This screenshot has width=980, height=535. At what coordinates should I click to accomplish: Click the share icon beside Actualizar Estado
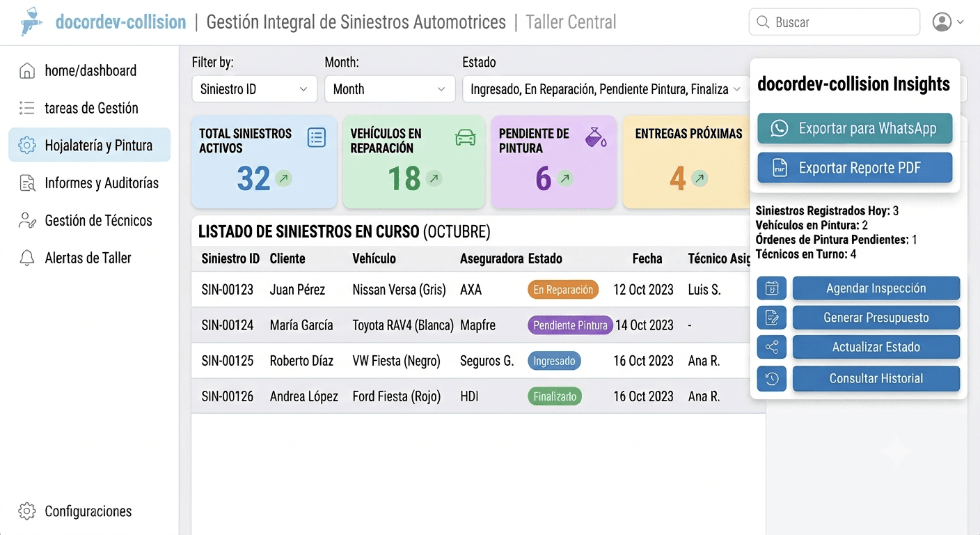pos(771,347)
